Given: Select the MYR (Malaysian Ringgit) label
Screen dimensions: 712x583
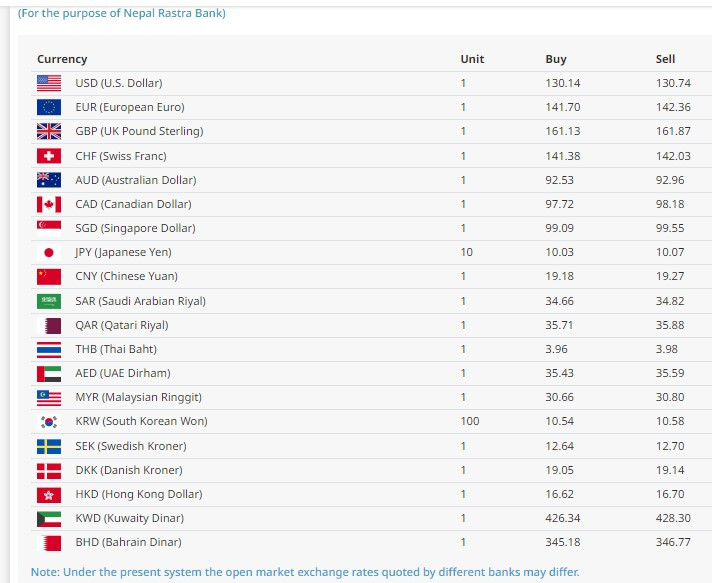Looking at the screenshot, I should tap(138, 398).
